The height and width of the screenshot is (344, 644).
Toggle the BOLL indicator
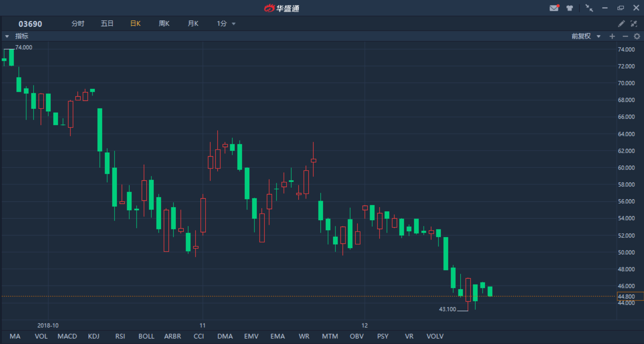point(146,336)
